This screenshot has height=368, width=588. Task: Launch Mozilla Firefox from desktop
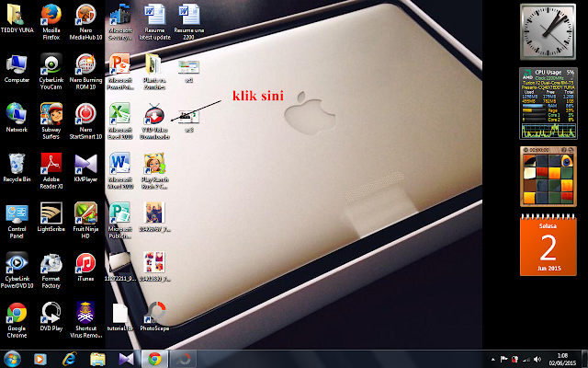click(51, 22)
